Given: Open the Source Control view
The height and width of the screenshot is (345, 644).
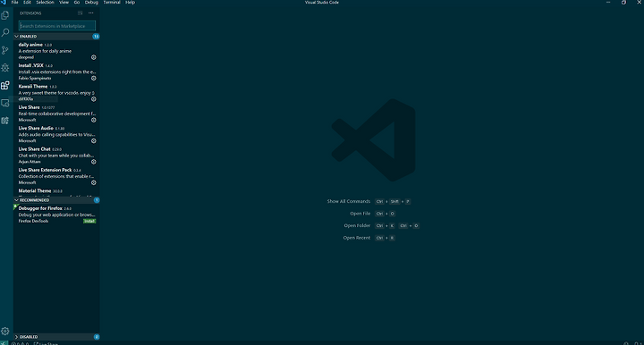Looking at the screenshot, I should (x=5, y=50).
